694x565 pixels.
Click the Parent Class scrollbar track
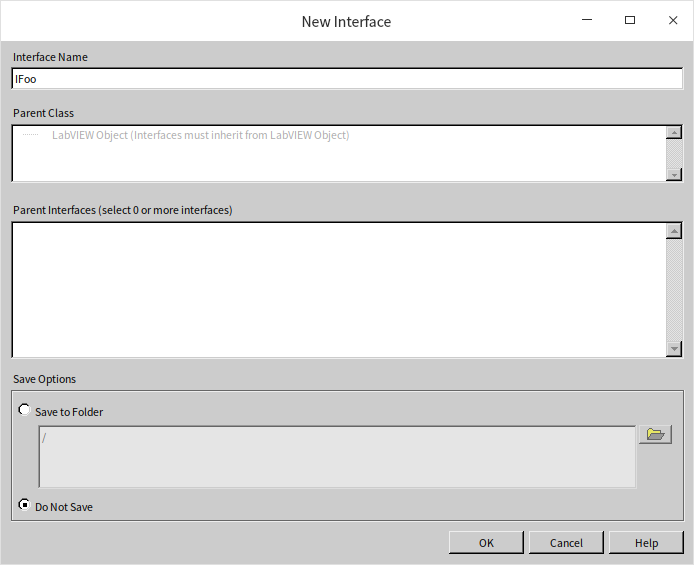click(x=674, y=153)
